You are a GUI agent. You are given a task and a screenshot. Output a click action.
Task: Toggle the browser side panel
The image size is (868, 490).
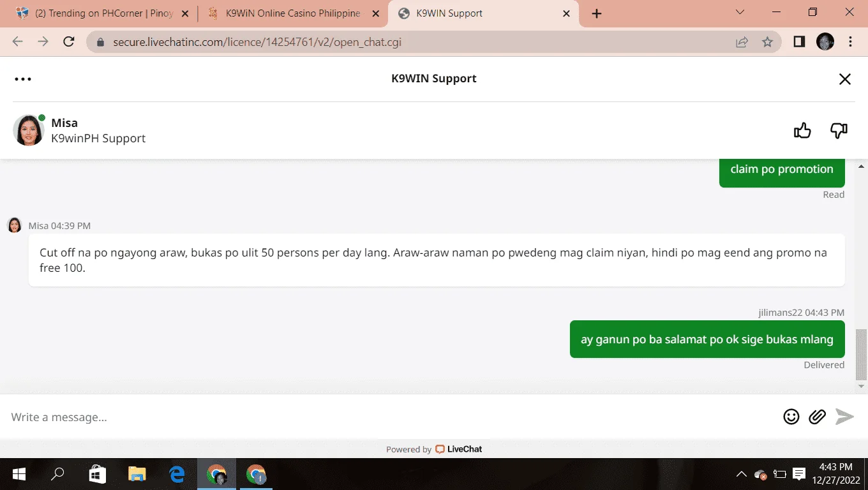tap(799, 42)
